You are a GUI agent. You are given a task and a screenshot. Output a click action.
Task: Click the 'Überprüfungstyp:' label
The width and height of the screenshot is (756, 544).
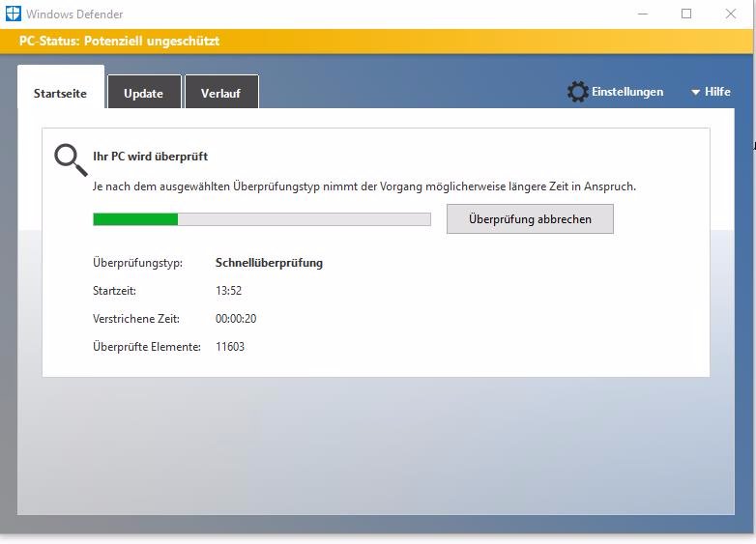click(138, 263)
